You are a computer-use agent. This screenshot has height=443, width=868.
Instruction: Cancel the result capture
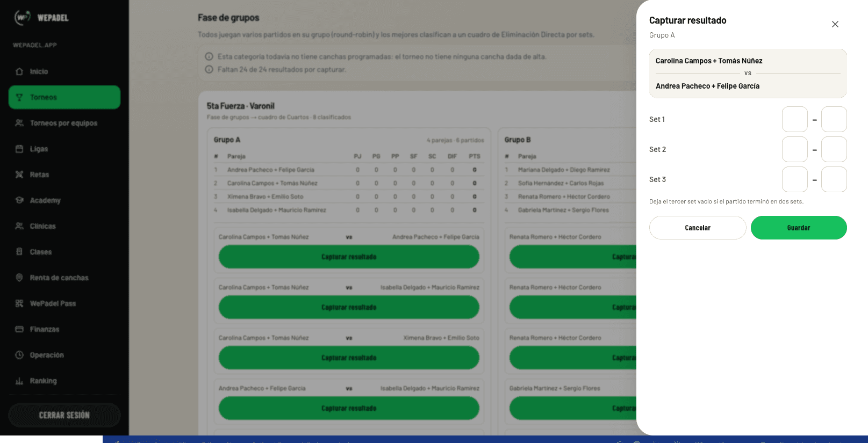pyautogui.click(x=698, y=228)
